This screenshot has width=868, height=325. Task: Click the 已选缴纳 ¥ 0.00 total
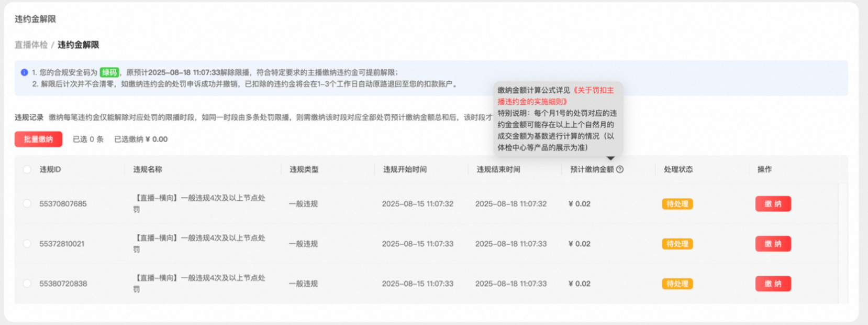click(x=141, y=139)
